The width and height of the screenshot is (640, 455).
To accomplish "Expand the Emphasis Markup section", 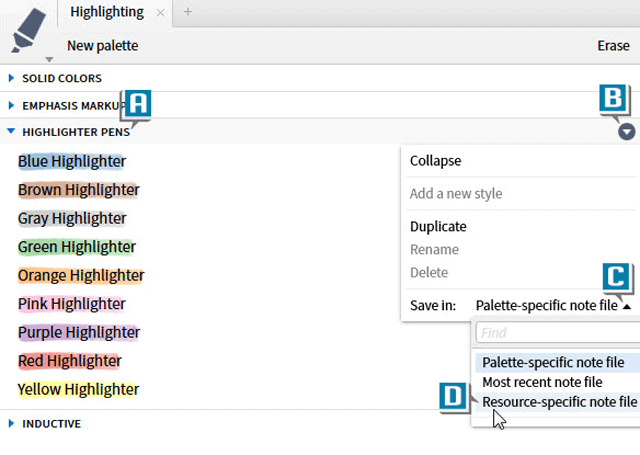I will [x=11, y=104].
